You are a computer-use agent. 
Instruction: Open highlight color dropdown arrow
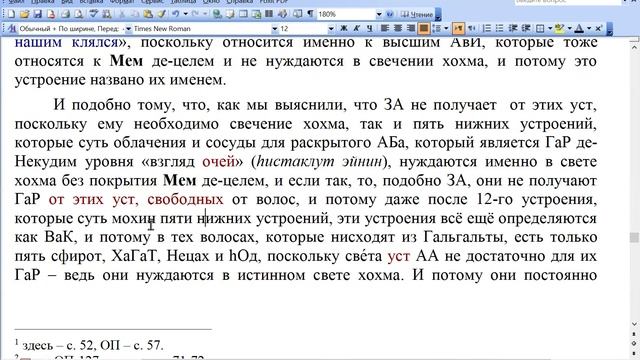pyautogui.click(x=569, y=28)
